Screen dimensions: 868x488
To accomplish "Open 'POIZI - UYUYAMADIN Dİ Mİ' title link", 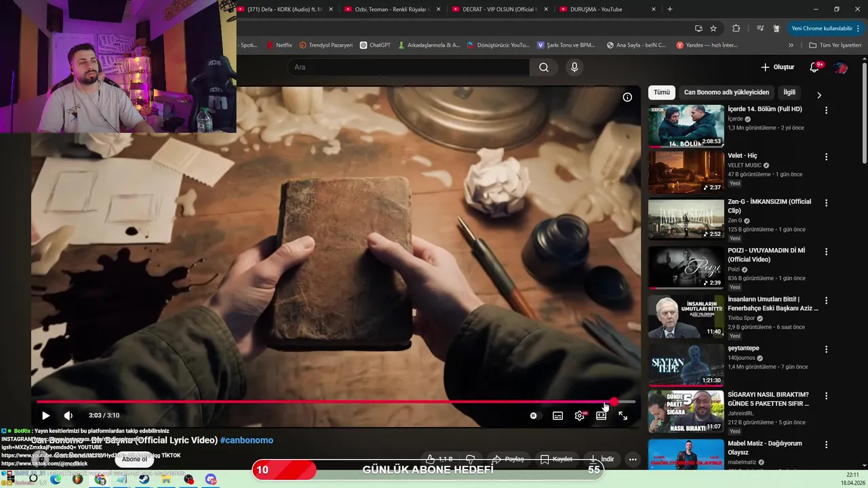I will coord(767,255).
